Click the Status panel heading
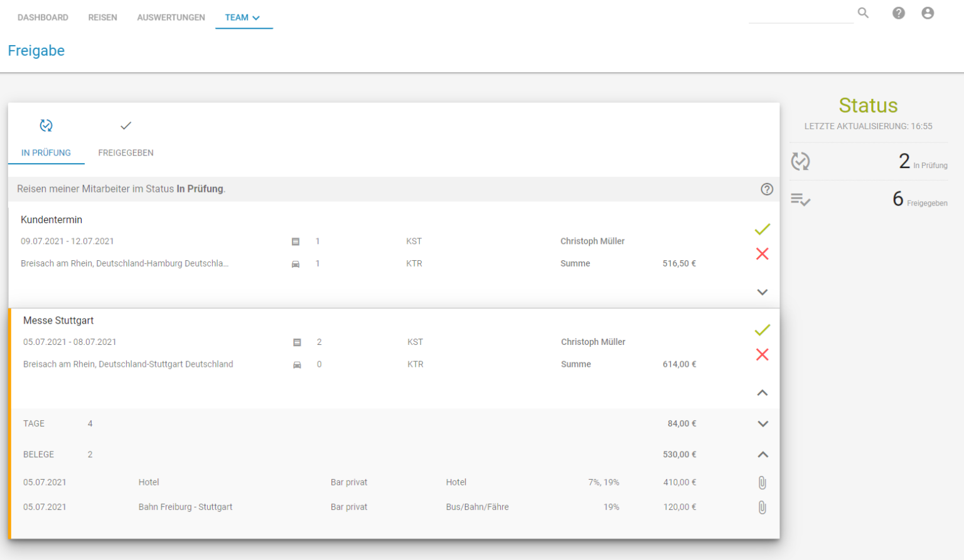 pos(868,105)
